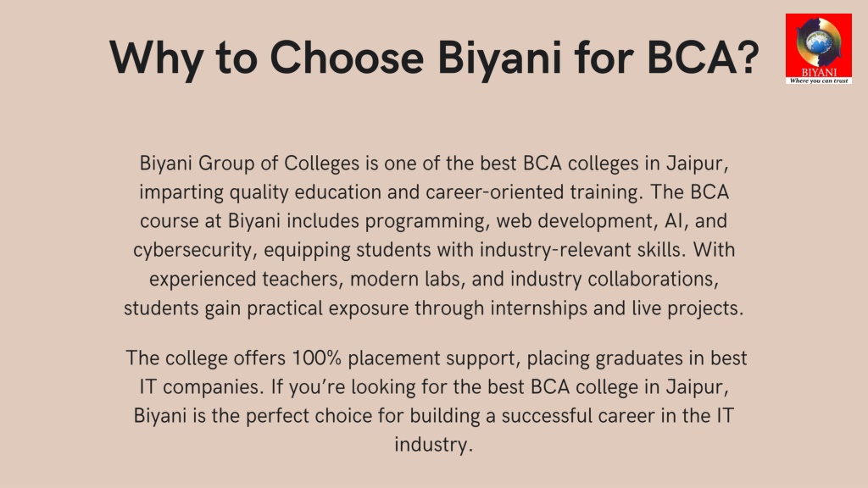Image resolution: width=868 pixels, height=488 pixels.
Task: Click the word 'Why' in the heading
Action: [156, 58]
